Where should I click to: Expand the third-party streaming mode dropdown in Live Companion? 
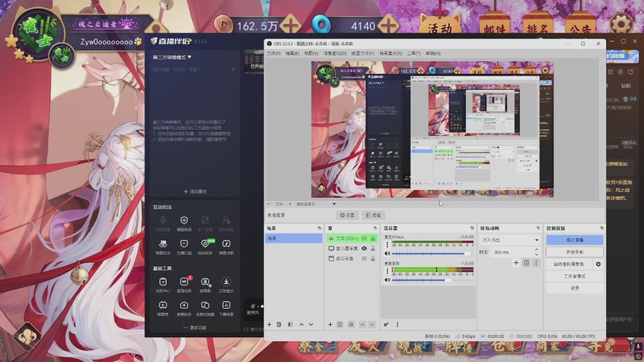[172, 57]
